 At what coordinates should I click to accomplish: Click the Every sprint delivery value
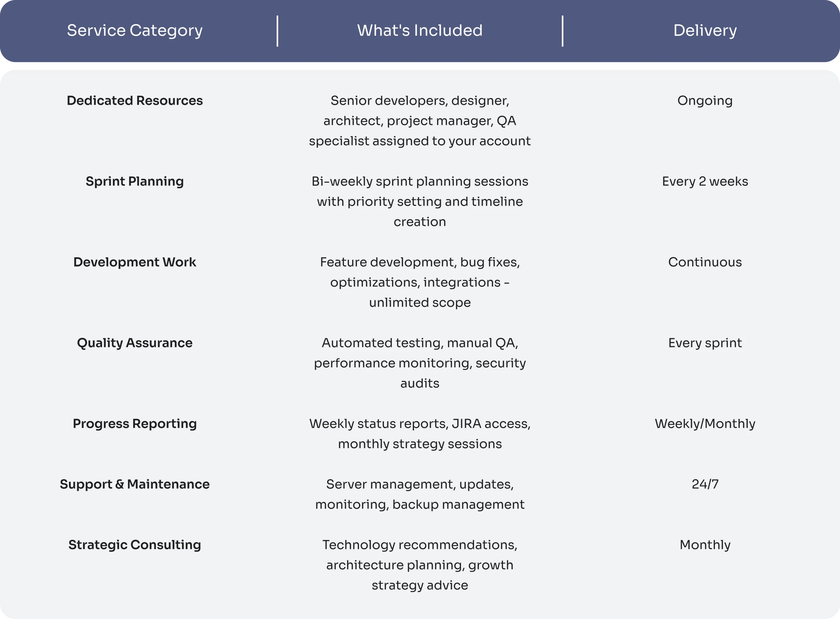point(705,343)
